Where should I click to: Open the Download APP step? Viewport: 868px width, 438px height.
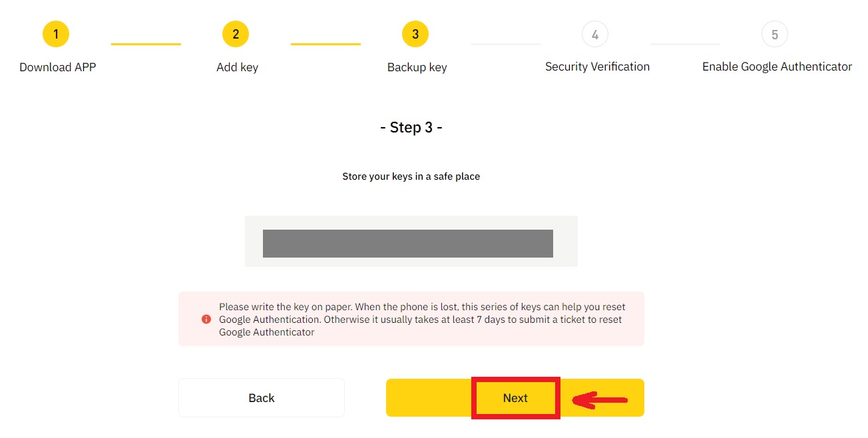click(57, 67)
